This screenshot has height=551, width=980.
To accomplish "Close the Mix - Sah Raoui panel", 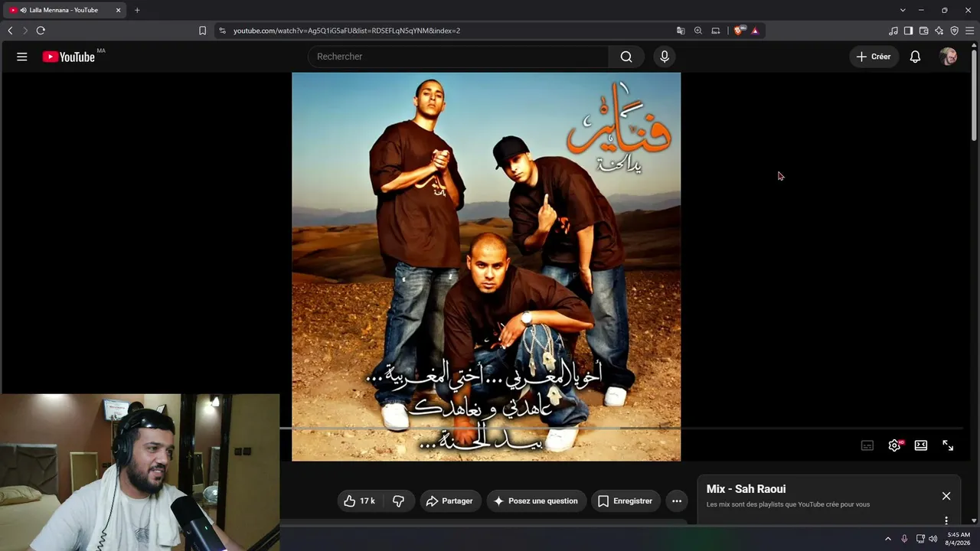I will [946, 496].
